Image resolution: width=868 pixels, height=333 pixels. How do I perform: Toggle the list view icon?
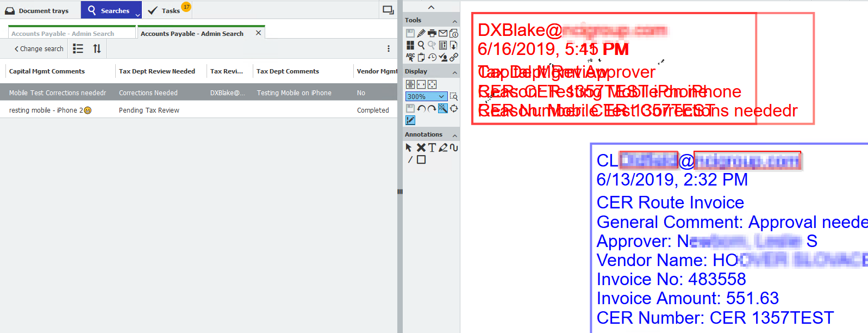click(78, 49)
